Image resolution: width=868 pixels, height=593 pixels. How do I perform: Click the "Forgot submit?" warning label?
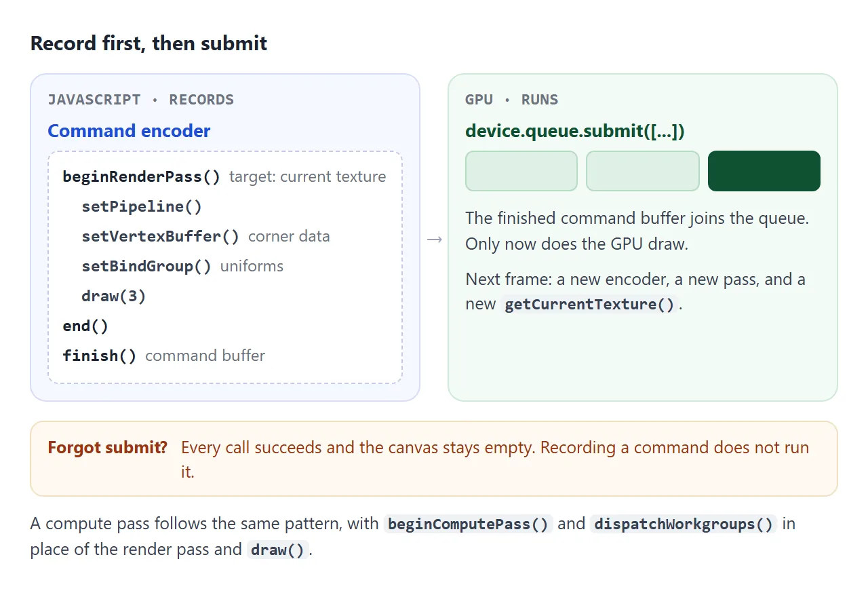(x=107, y=448)
